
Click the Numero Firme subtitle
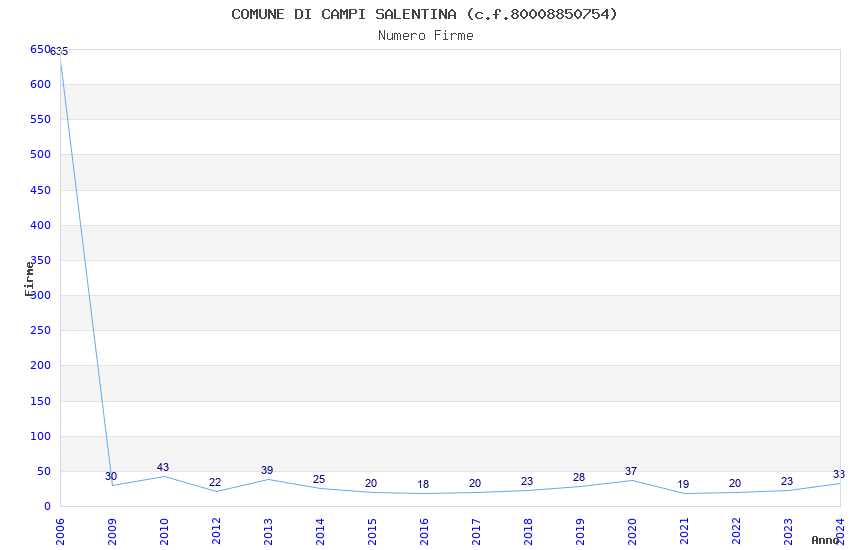coord(426,35)
